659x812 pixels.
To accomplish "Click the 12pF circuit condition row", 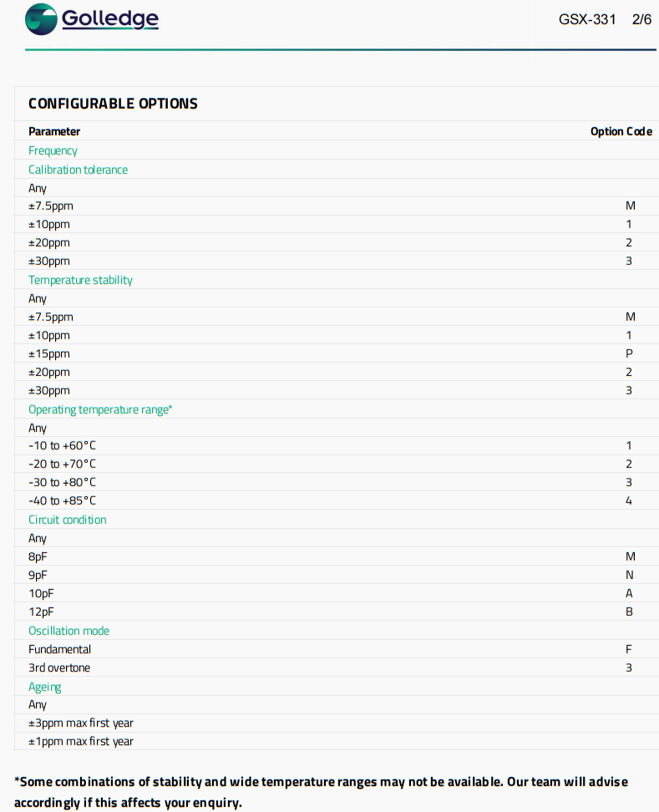I will click(x=42, y=612).
